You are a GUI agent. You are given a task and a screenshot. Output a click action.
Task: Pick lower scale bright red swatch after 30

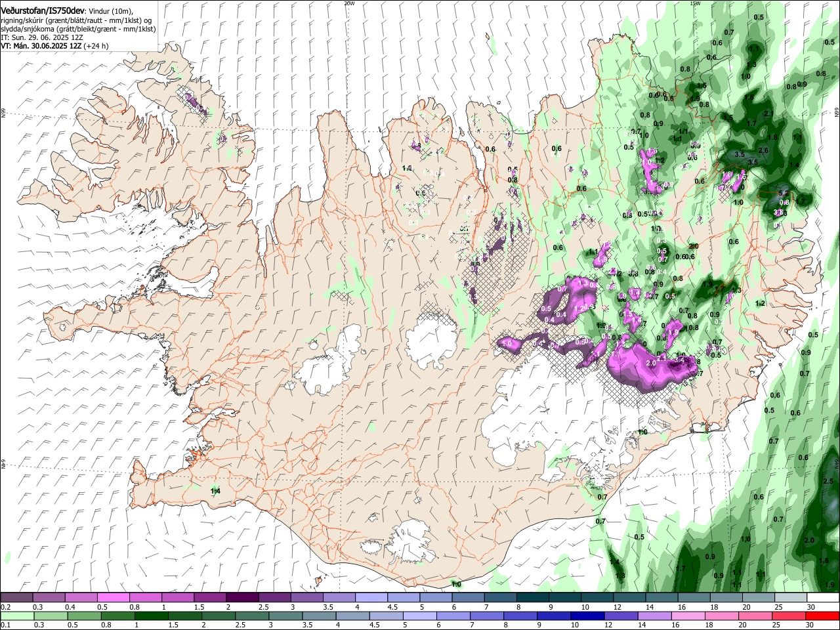pos(822,616)
